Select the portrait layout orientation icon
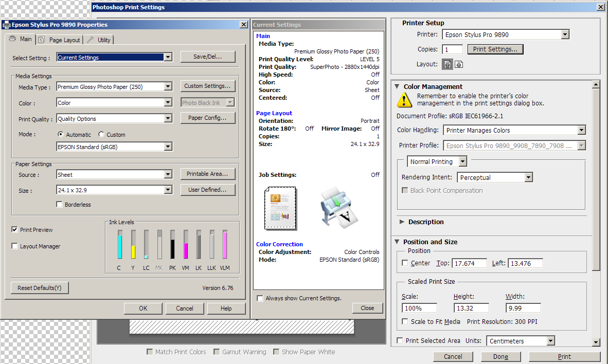This screenshot has width=608, height=364. pyautogui.click(x=448, y=64)
